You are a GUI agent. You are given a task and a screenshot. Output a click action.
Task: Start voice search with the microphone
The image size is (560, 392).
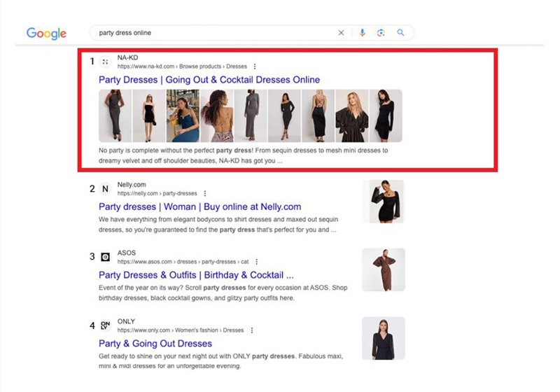362,33
